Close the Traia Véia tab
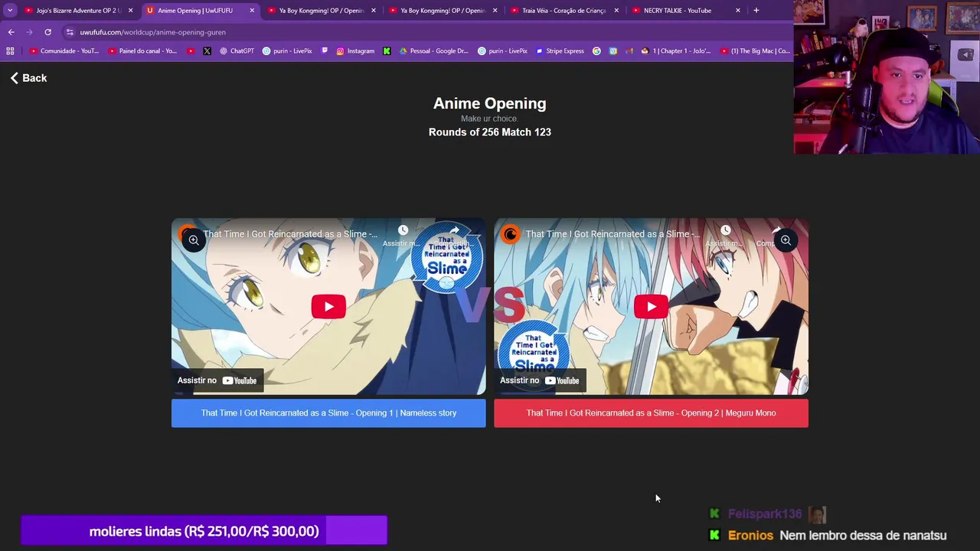This screenshot has height=551, width=980. [616, 11]
